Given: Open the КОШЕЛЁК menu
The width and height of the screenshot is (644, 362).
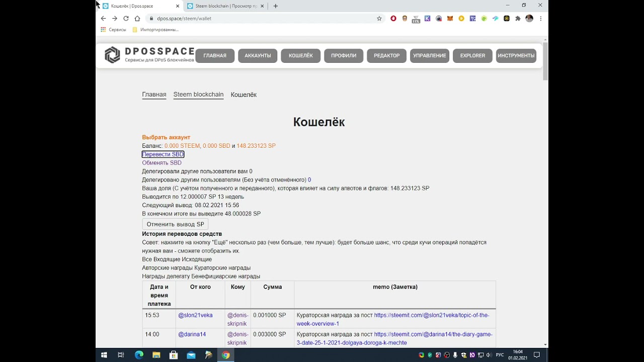Looking at the screenshot, I should 301,55.
